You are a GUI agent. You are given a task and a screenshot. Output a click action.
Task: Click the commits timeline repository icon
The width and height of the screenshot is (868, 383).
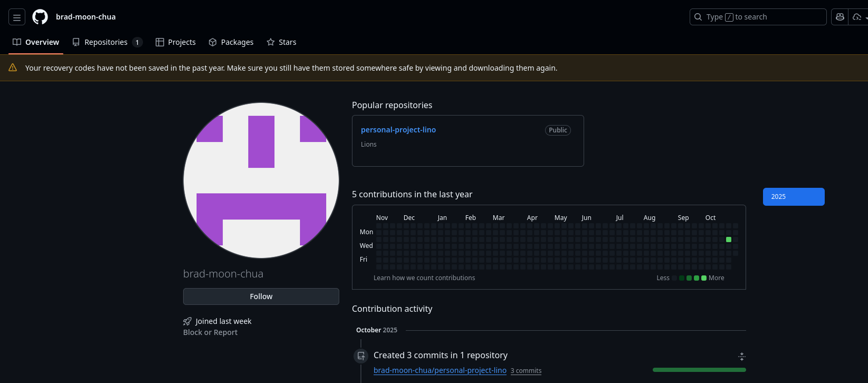coord(361,356)
